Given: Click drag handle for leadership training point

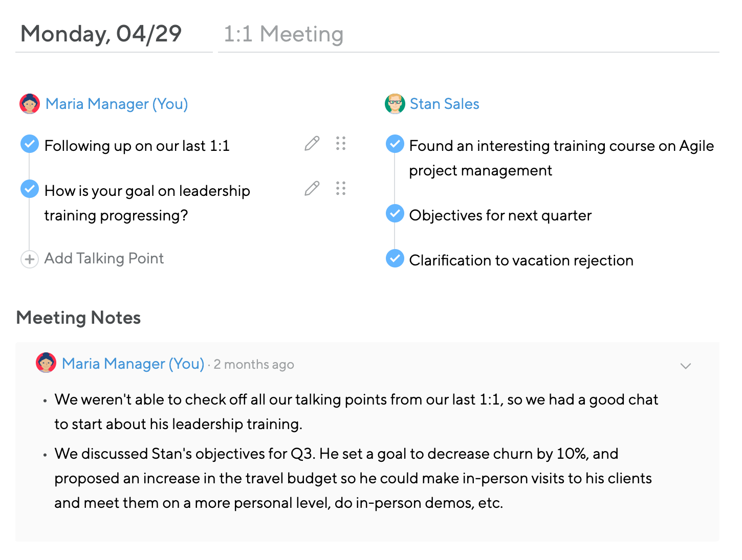Looking at the screenshot, I should pos(341,189).
